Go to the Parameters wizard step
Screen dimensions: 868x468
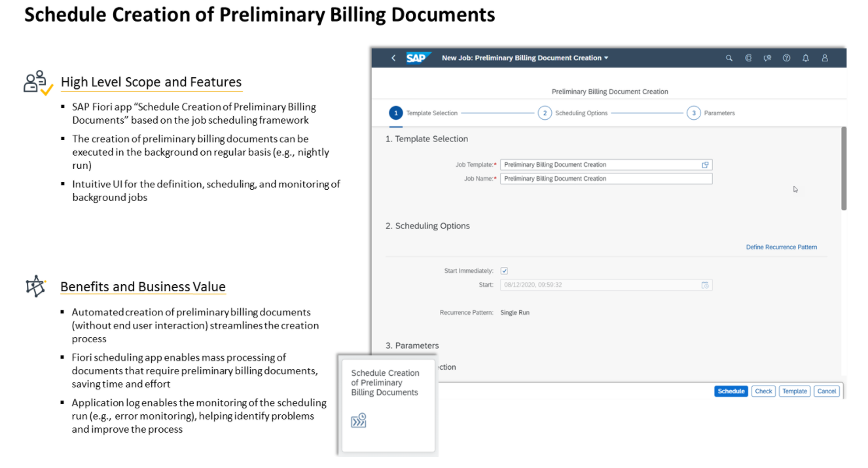pyautogui.click(x=694, y=113)
